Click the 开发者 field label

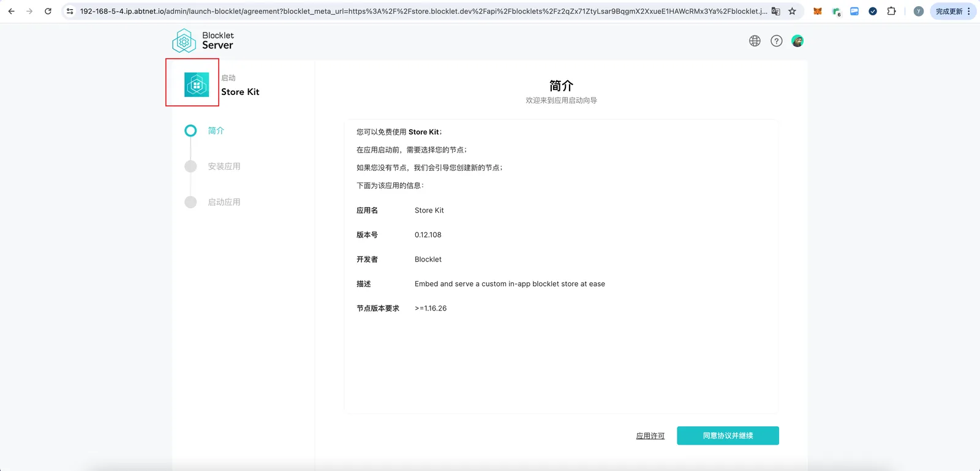(x=367, y=259)
